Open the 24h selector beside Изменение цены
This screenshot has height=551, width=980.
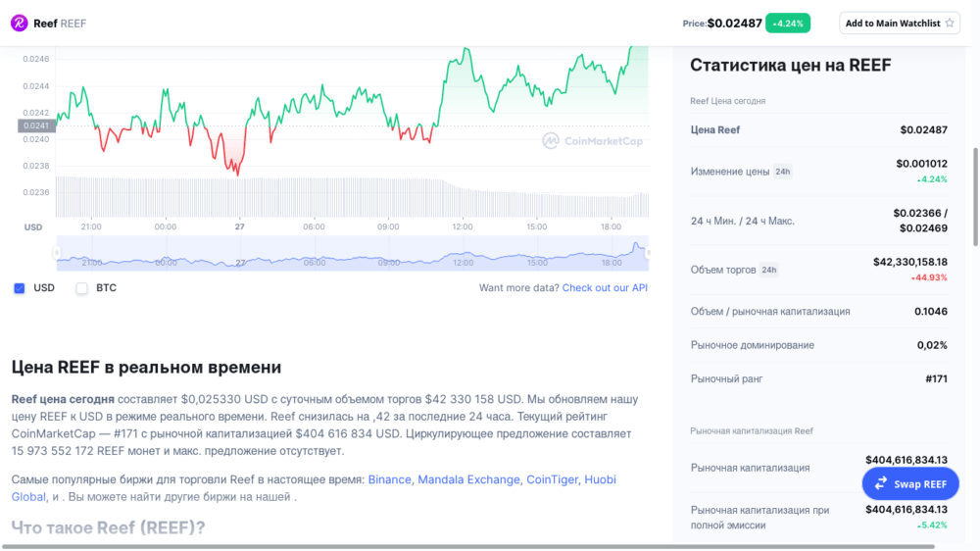[783, 172]
